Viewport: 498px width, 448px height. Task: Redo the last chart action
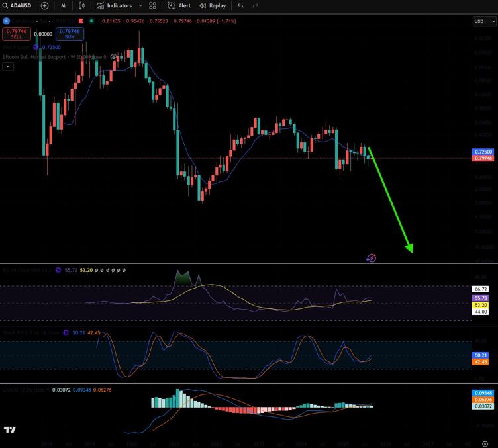pos(256,5)
